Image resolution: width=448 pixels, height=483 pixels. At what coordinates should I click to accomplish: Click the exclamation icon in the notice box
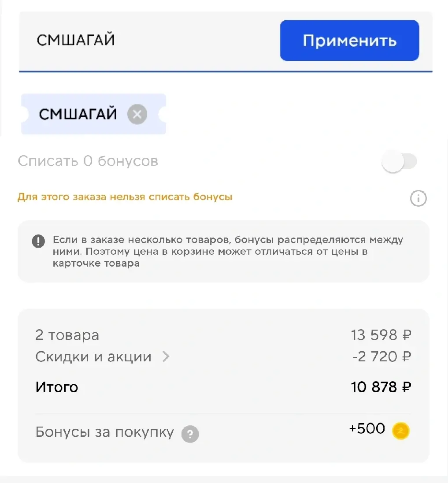pos(38,241)
